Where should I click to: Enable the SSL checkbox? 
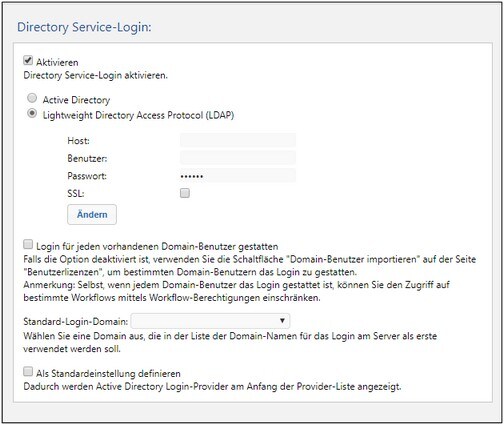[185, 193]
